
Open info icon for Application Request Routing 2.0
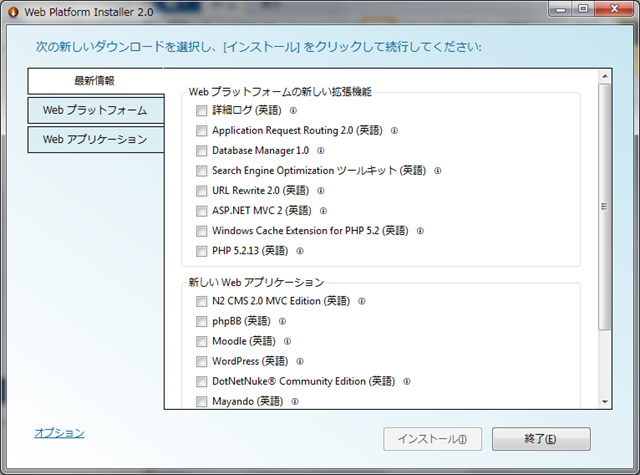[394, 131]
